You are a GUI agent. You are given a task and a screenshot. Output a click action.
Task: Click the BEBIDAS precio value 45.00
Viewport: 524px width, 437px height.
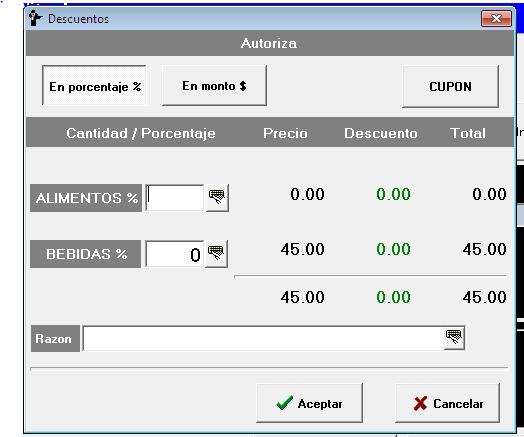click(302, 249)
